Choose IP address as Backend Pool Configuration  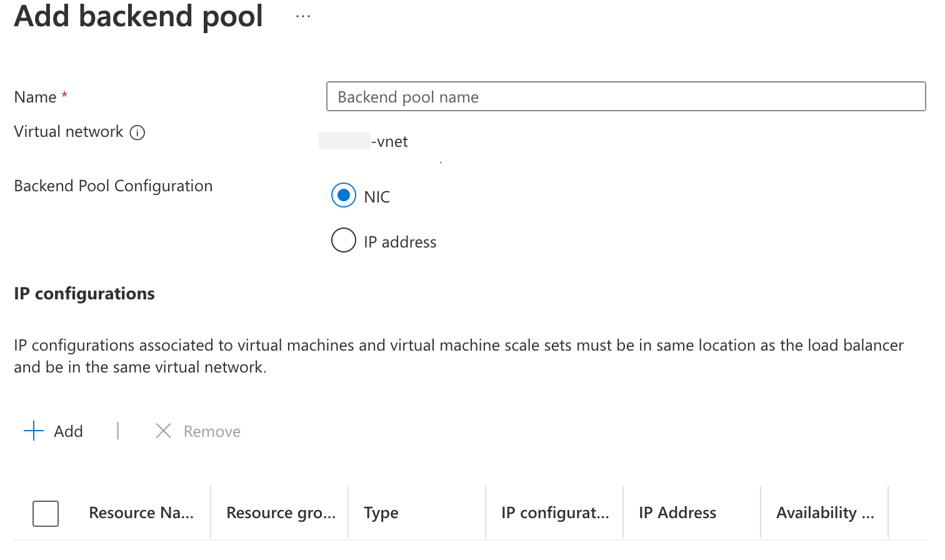point(343,240)
